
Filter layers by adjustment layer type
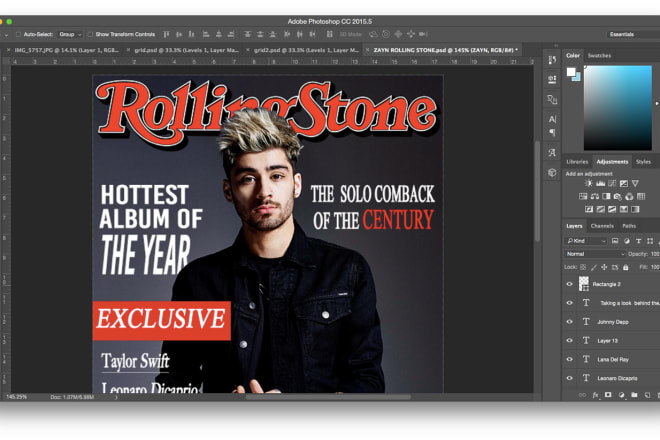(x=627, y=241)
